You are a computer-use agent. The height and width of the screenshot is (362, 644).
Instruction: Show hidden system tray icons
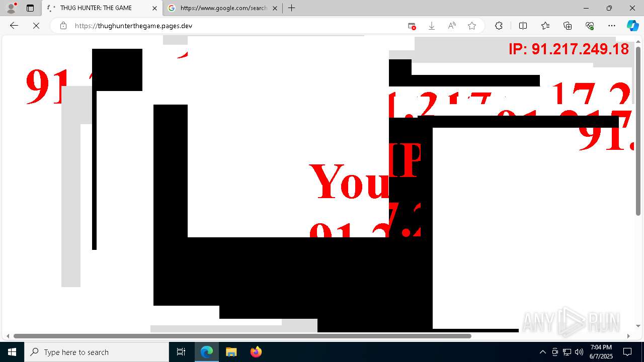[x=542, y=352]
